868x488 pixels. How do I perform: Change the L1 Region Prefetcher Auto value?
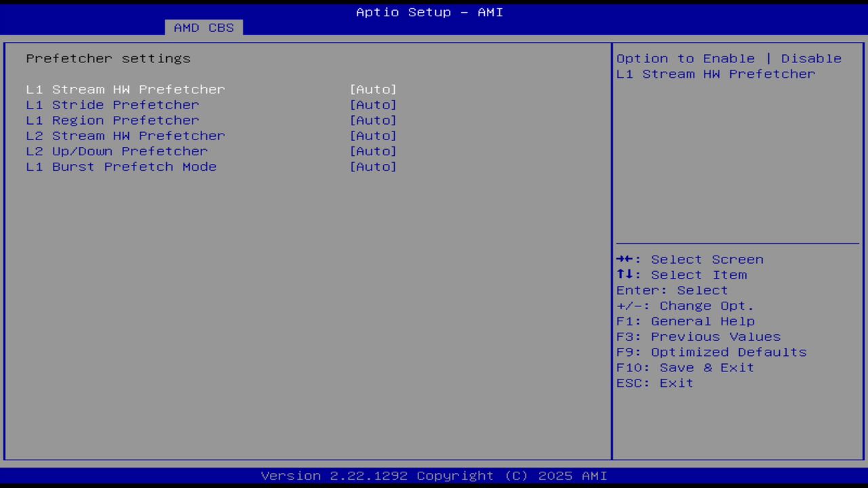373,121
